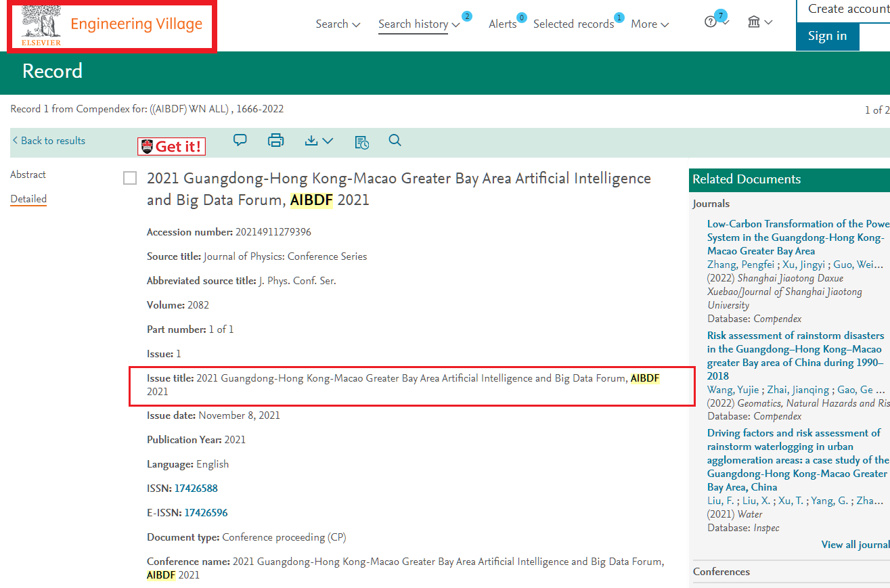Open Driving factors and risk assessment article
The height and width of the screenshot is (588, 890).
pos(797,460)
